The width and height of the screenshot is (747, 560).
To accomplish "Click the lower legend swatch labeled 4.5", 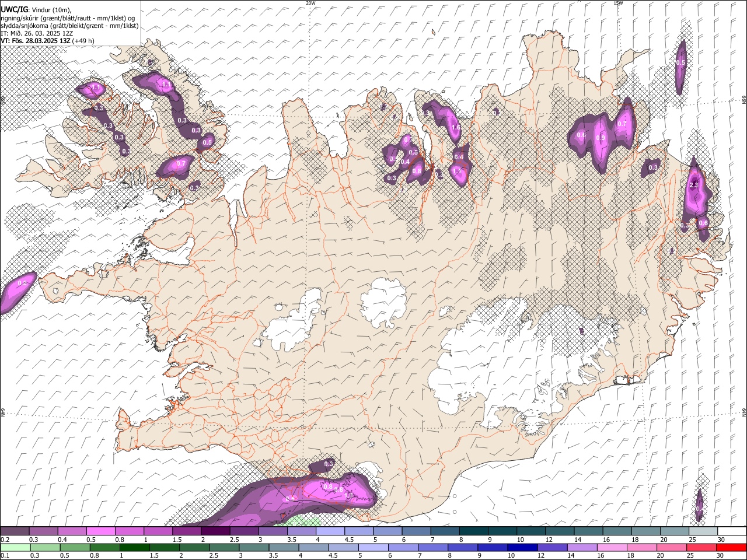I will coord(343,547).
